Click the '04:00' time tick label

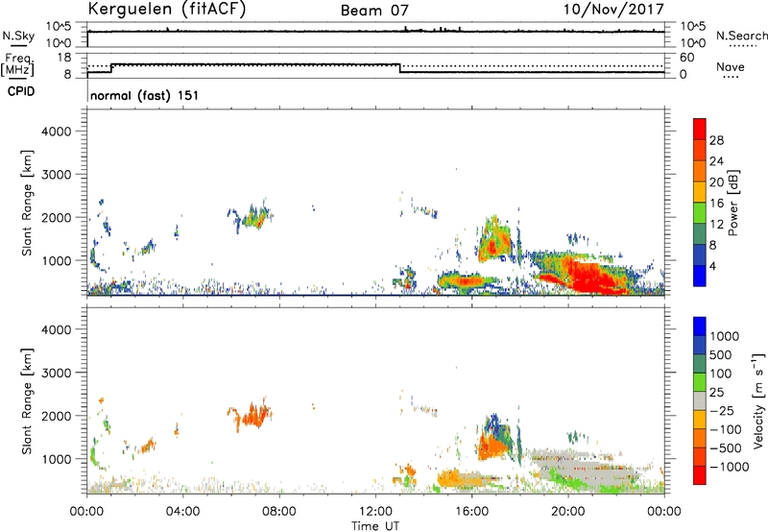[x=182, y=512]
